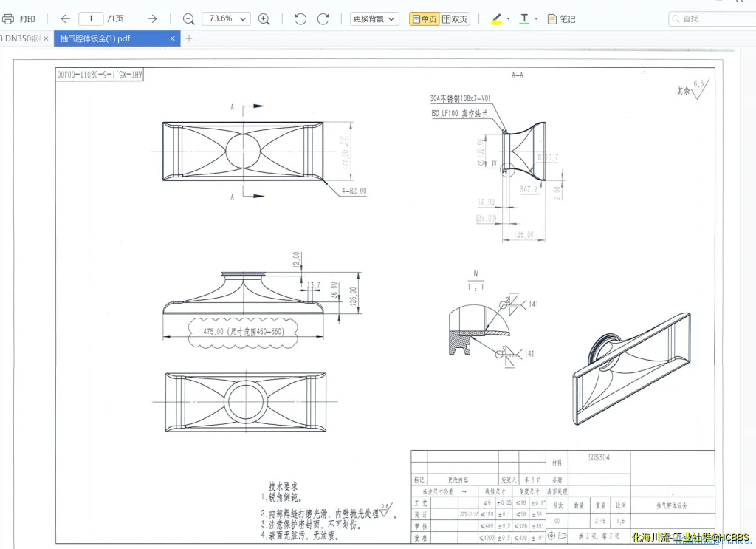This screenshot has height=549, width=756.
Task: Select the yellow highlighter tool
Action: pos(497,18)
